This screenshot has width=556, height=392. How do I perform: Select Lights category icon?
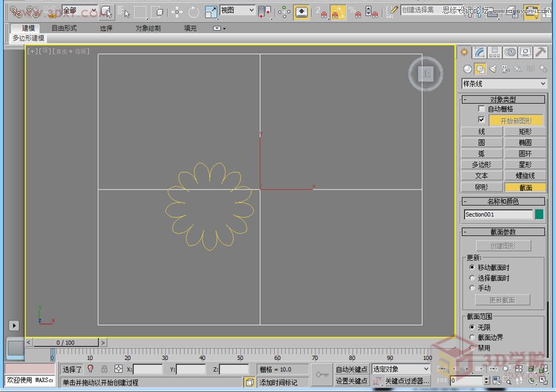click(x=493, y=69)
